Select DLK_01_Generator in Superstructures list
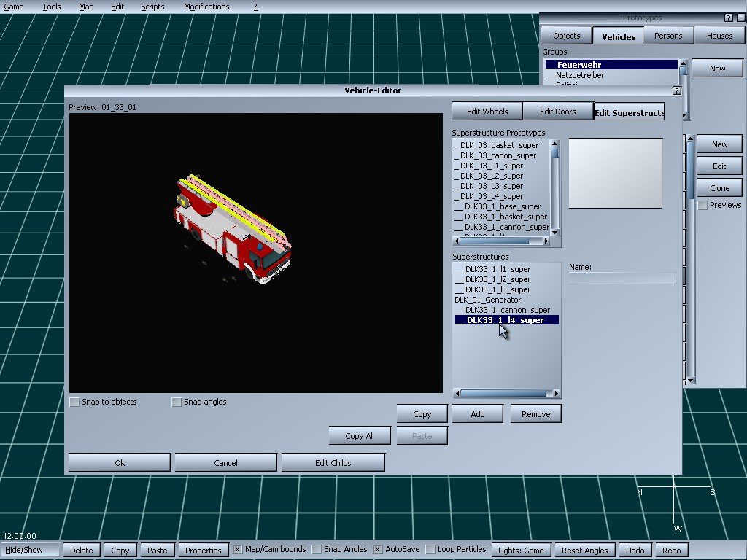 tap(487, 300)
